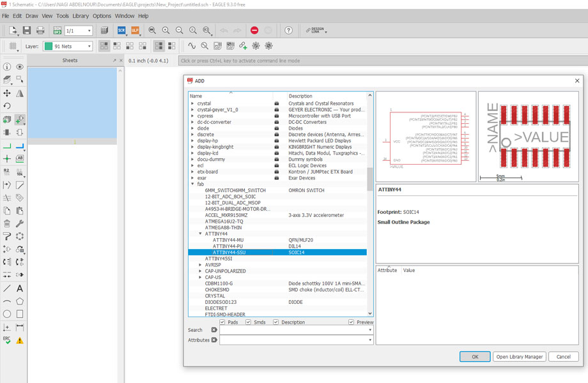The height and width of the screenshot is (383, 588).
Task: Select the Info tool icon
Action: click(7, 66)
